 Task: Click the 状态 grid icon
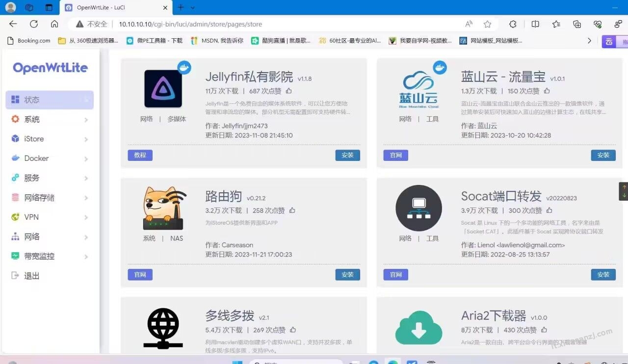click(x=15, y=100)
